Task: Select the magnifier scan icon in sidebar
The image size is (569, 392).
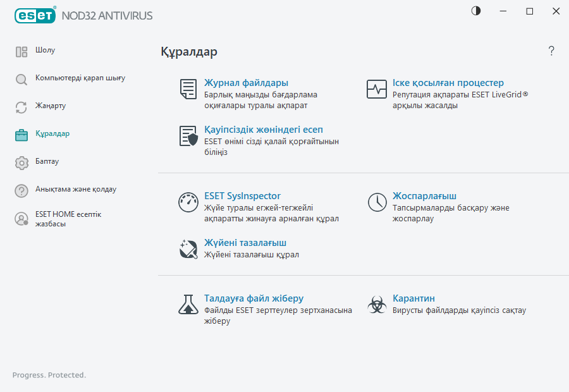Action: click(x=21, y=80)
